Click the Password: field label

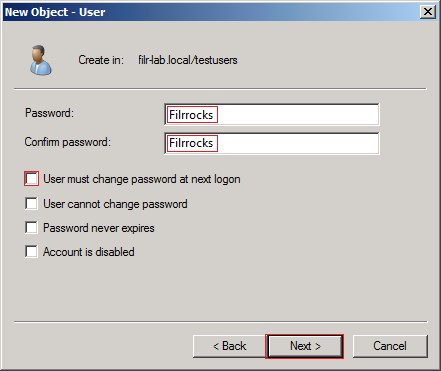49,113
